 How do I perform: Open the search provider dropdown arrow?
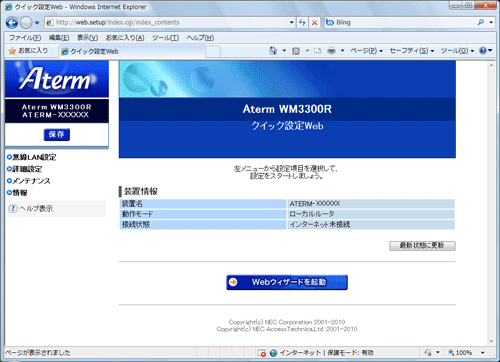[x=491, y=22]
